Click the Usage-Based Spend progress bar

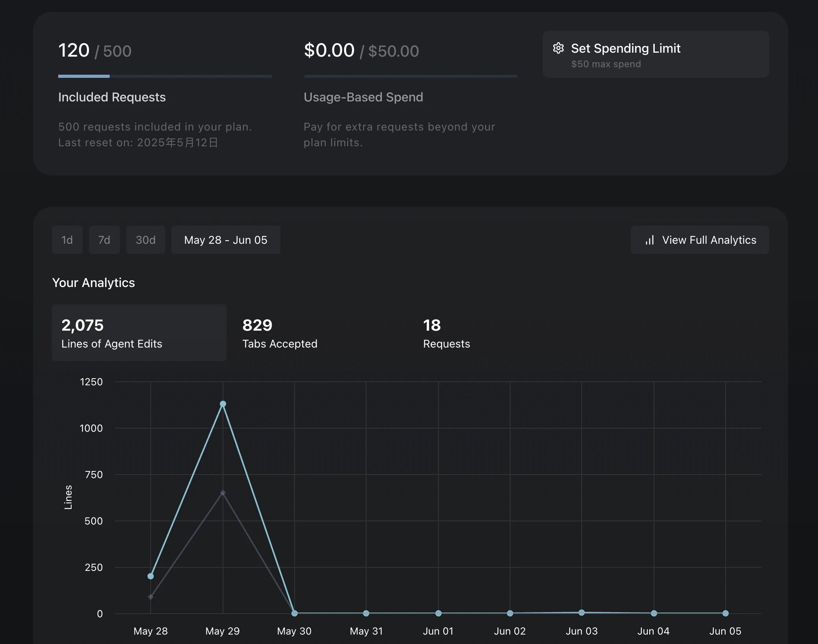tap(411, 76)
